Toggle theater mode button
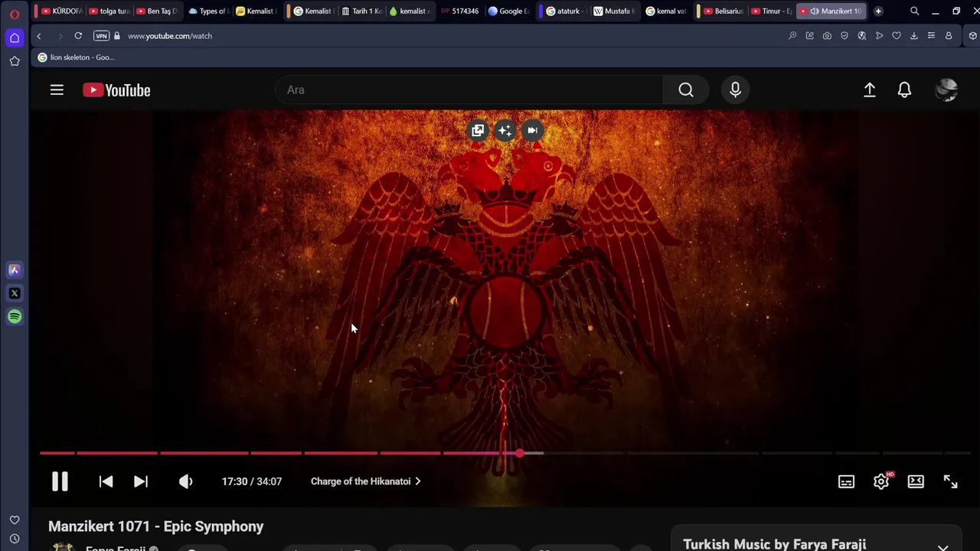Image resolution: width=980 pixels, height=551 pixels. pyautogui.click(x=916, y=481)
